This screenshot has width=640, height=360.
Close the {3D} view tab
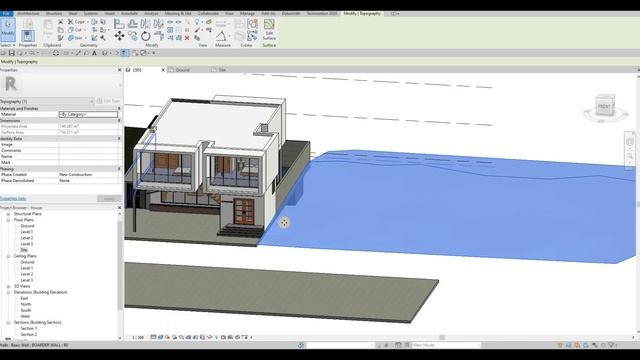pos(163,70)
